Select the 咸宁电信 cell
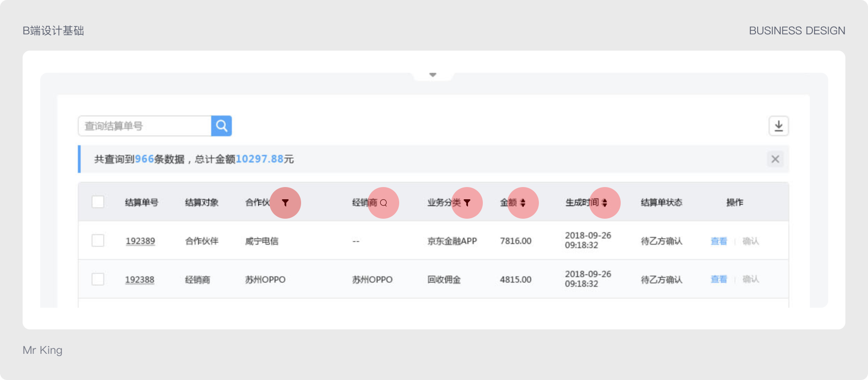Image resolution: width=868 pixels, height=380 pixels. [x=262, y=241]
